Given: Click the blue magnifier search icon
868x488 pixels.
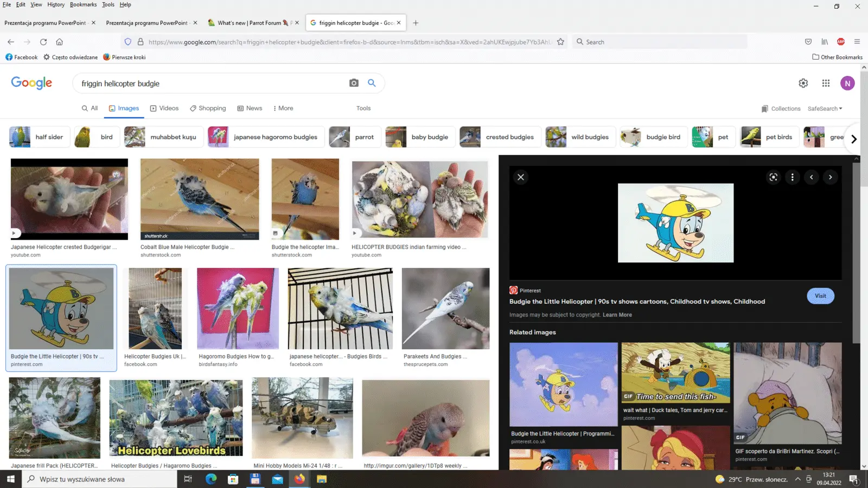Looking at the screenshot, I should click(x=372, y=83).
